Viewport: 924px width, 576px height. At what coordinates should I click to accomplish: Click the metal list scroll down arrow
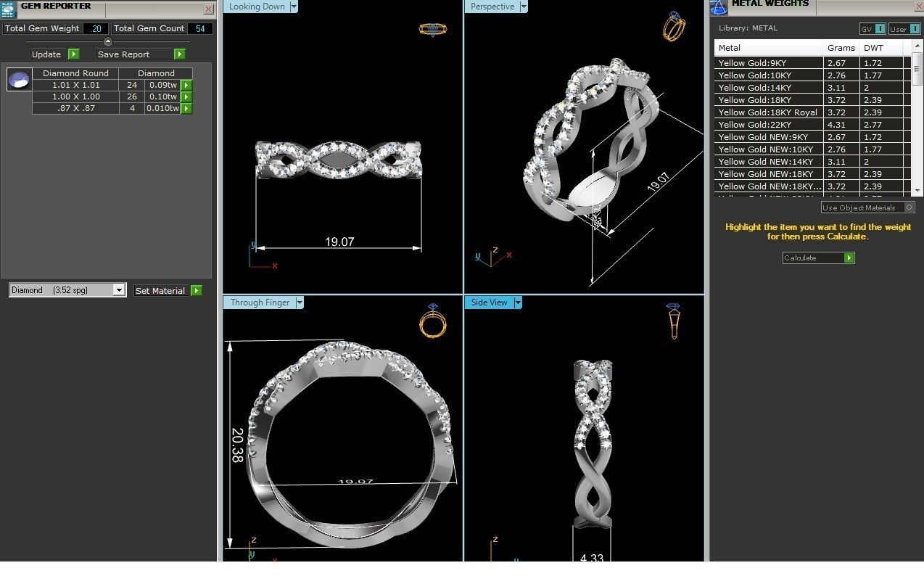(917, 190)
